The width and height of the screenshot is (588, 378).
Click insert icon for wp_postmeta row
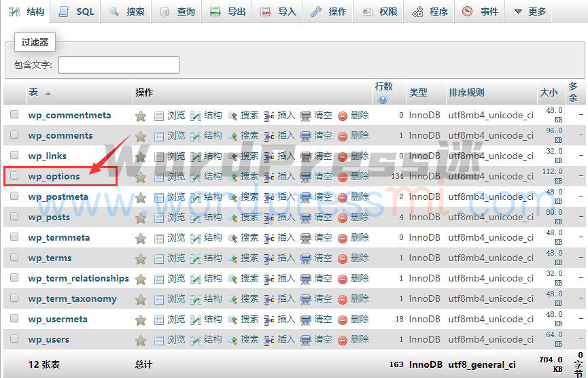[269, 198]
